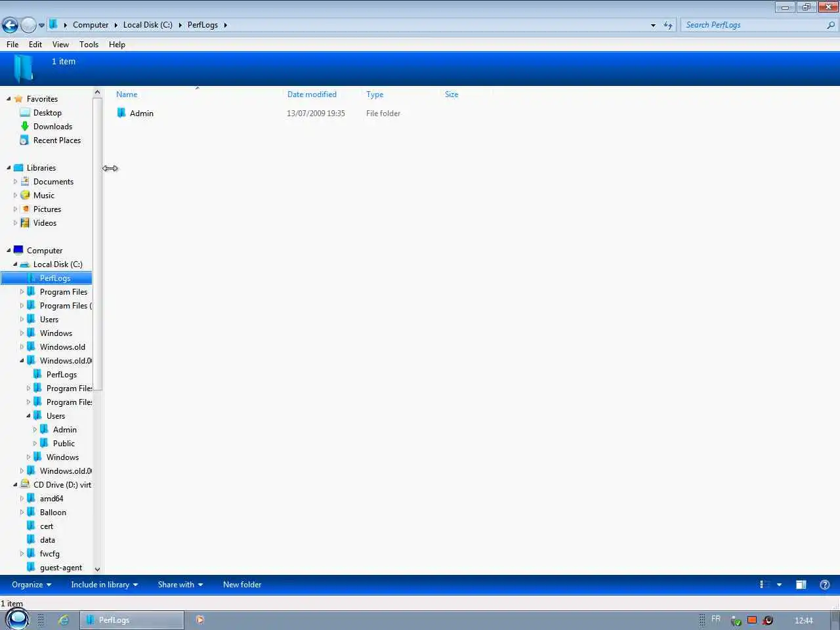This screenshot has width=840, height=630.
Task: Open the address bar history dropdown
Action: (x=653, y=25)
